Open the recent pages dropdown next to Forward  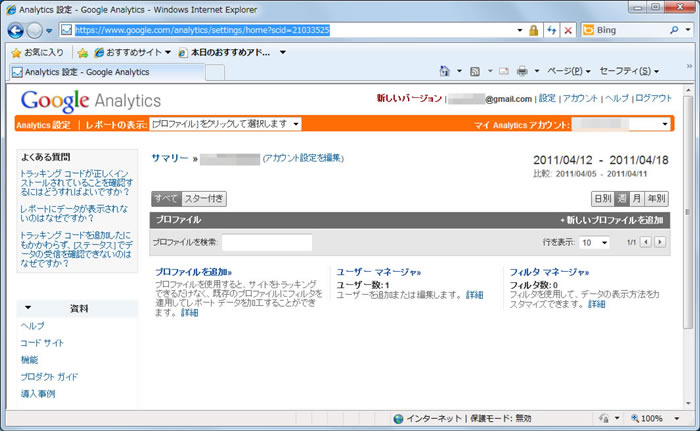(x=49, y=31)
